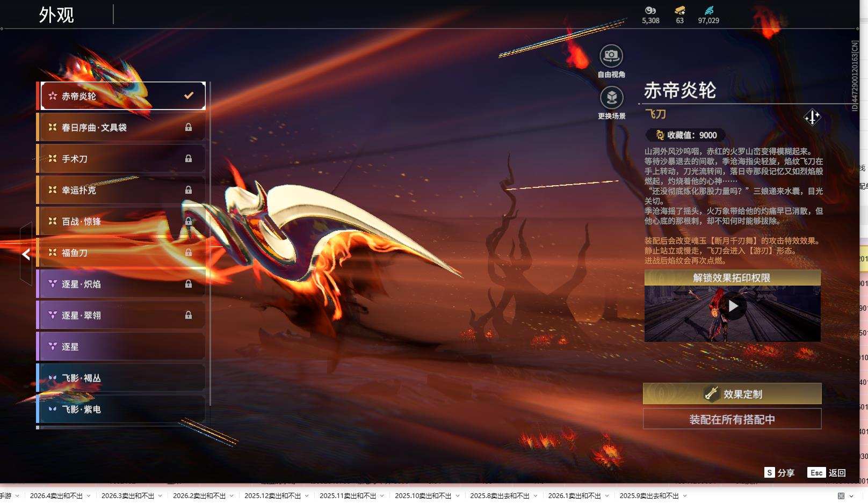Screen dimensions: 868x504
Task: Click the checkmark on the equipped 赤帝炎轮 skin
Action: pyautogui.click(x=187, y=95)
